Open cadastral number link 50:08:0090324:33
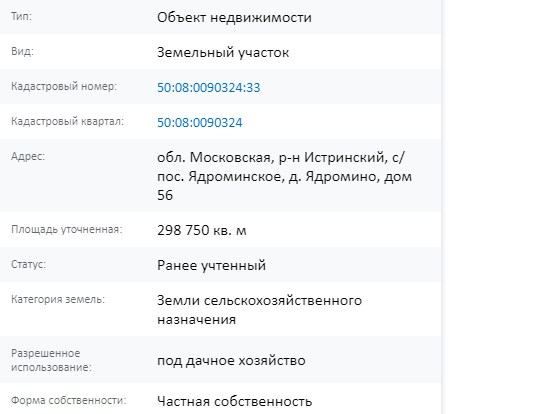Viewport: 547px width, 414px height. click(209, 88)
